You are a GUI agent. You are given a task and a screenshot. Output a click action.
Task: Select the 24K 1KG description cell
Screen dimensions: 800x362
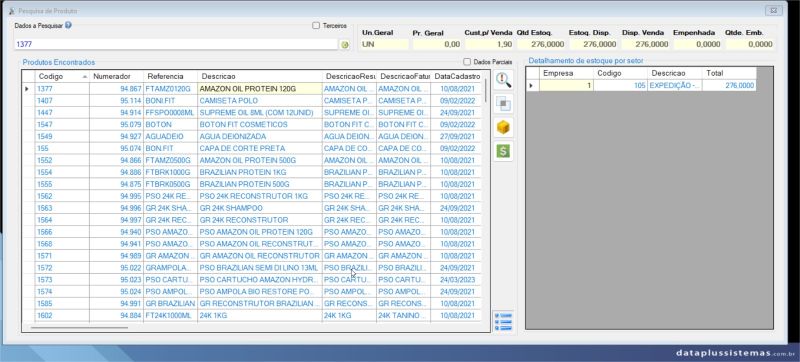point(260,316)
